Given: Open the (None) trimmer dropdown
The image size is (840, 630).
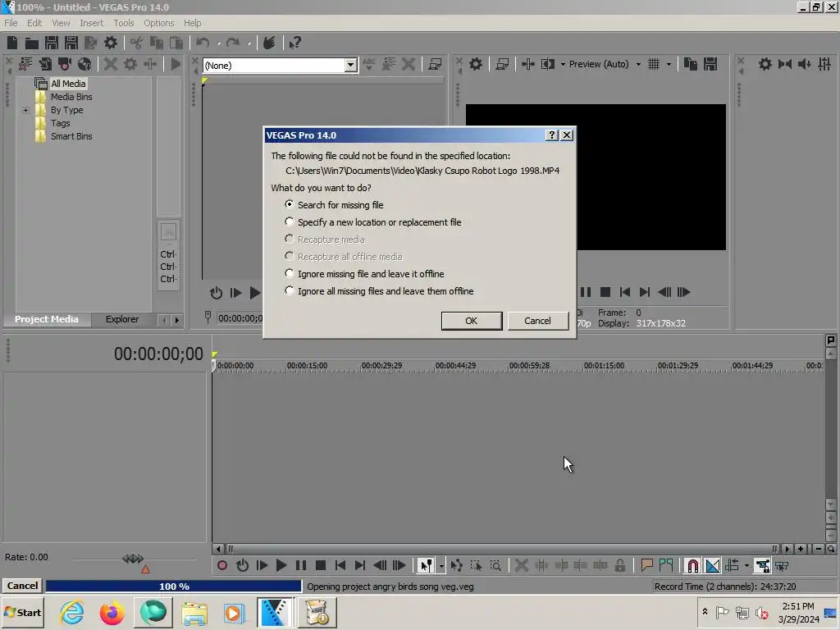Looking at the screenshot, I should 350,66.
